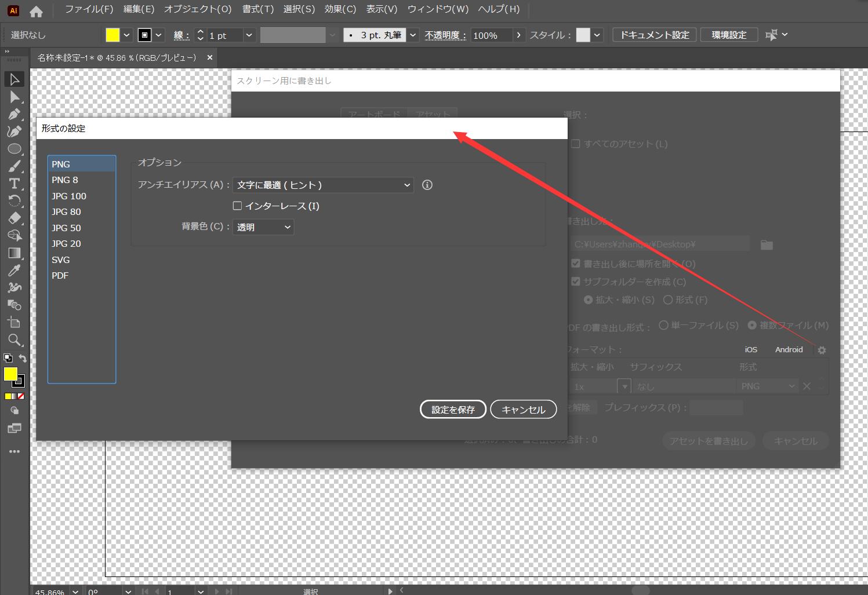Select the 単一ファイル (S) radio button

pyautogui.click(x=663, y=325)
